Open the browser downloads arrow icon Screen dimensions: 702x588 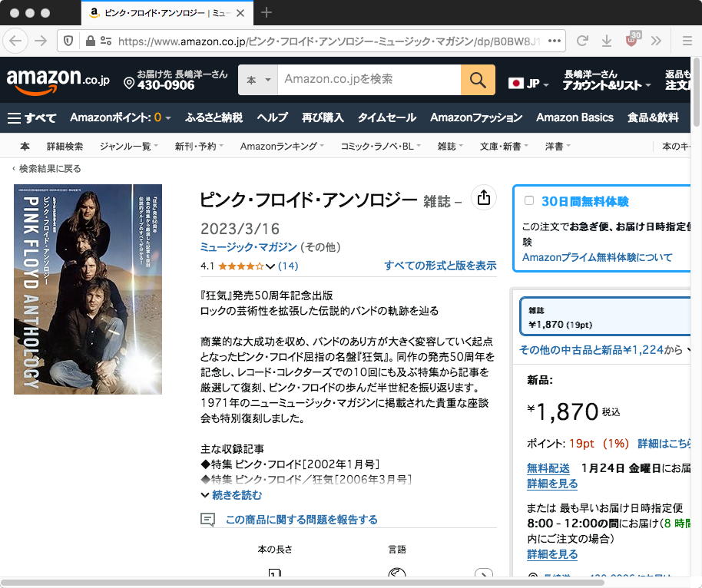(607, 41)
